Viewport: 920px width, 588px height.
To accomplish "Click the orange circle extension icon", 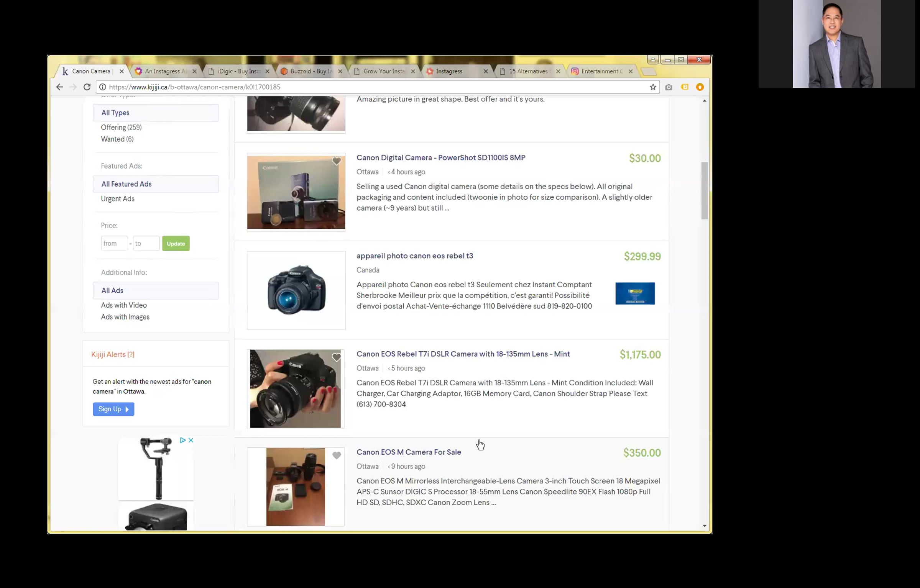I will (x=700, y=87).
